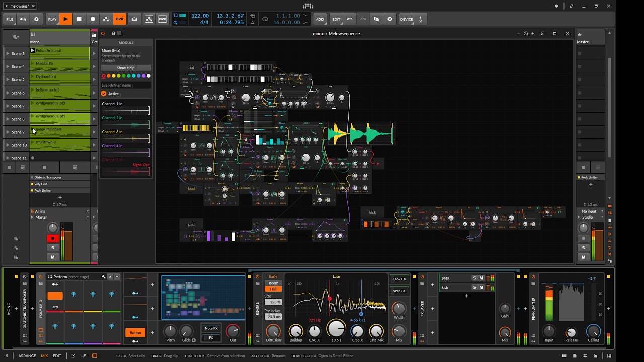
Task: Open the Studio output dropdown
Action: 591,217
